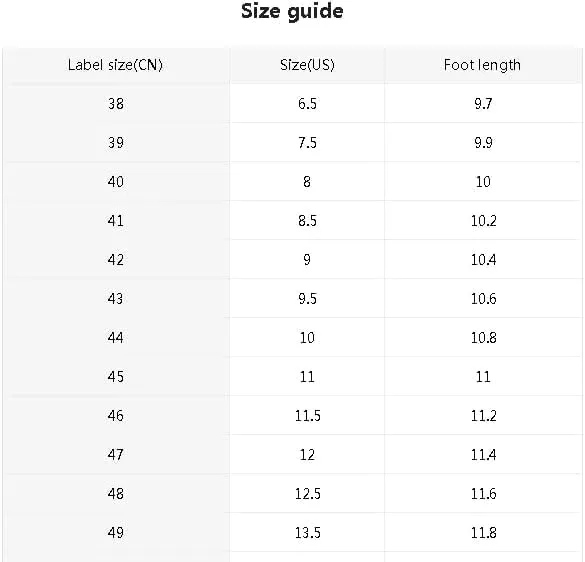This screenshot has height=562, width=585.
Task: Select the Label size(CN) column header
Action: point(116,65)
